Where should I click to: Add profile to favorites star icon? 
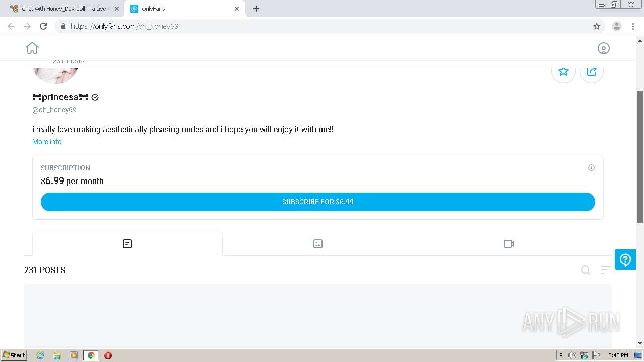(x=563, y=72)
